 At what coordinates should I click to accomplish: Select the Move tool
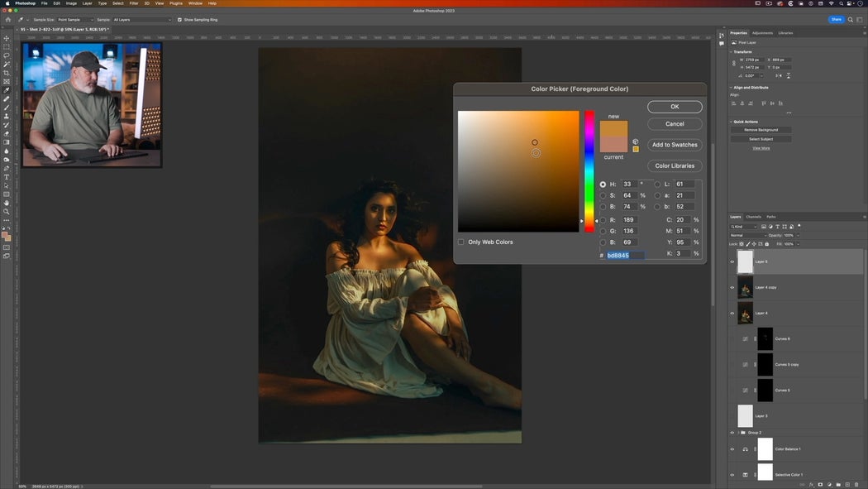tap(5, 38)
